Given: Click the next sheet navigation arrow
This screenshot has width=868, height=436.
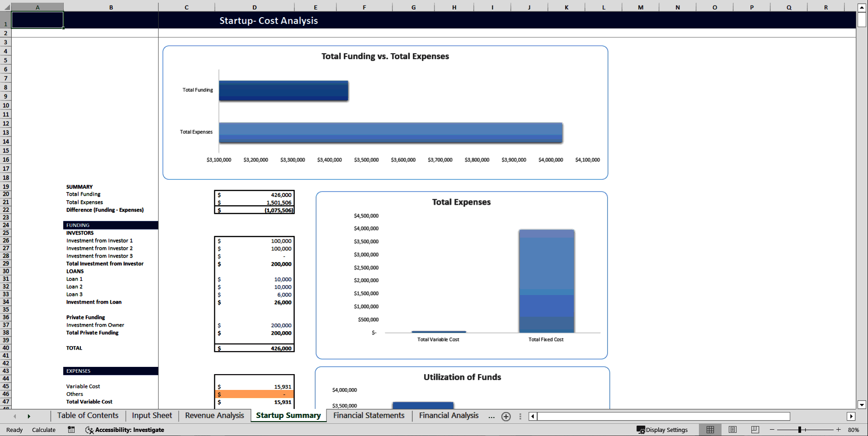Looking at the screenshot, I should pos(29,416).
